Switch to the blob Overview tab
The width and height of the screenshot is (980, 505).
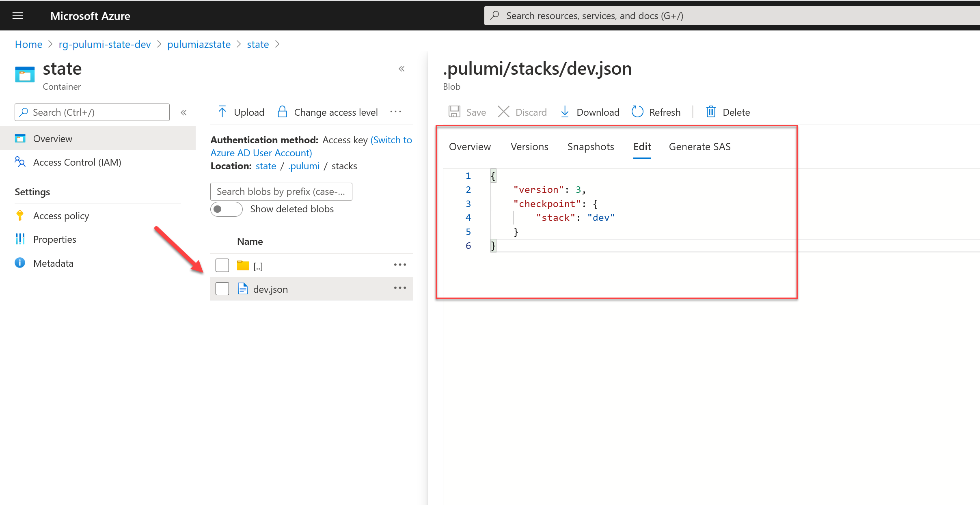tap(470, 147)
